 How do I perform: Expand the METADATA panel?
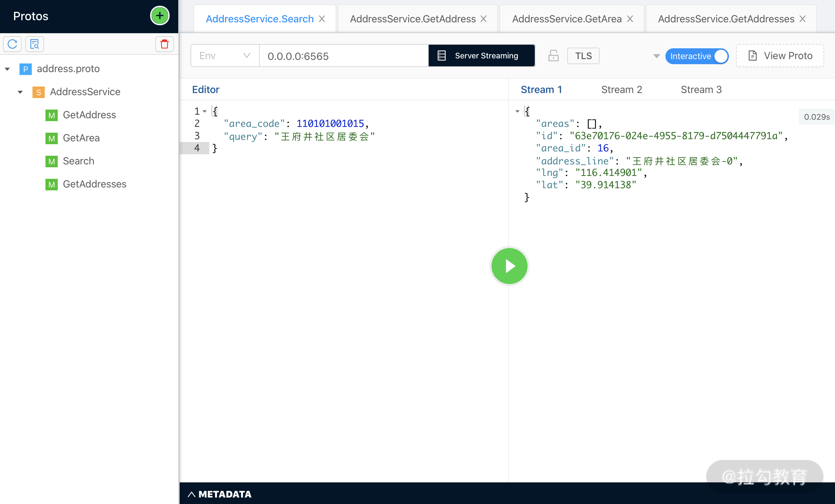point(219,494)
